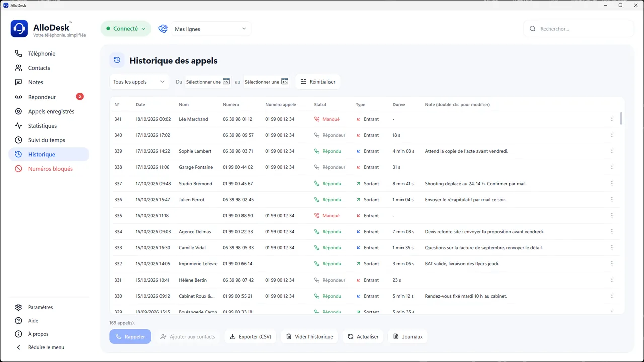
Task: Select the Léa Marchand call row
Action: tap(365, 119)
